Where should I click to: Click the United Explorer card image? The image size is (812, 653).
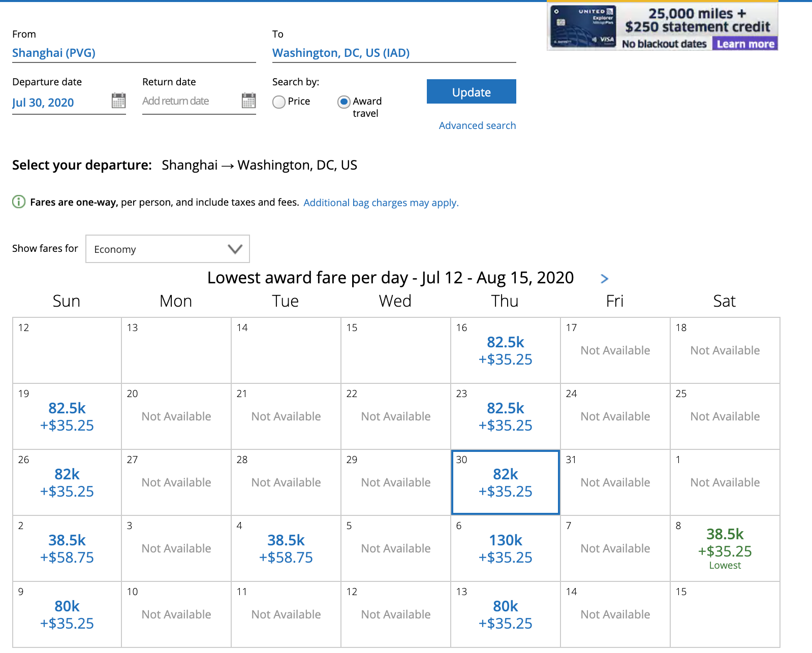583,26
